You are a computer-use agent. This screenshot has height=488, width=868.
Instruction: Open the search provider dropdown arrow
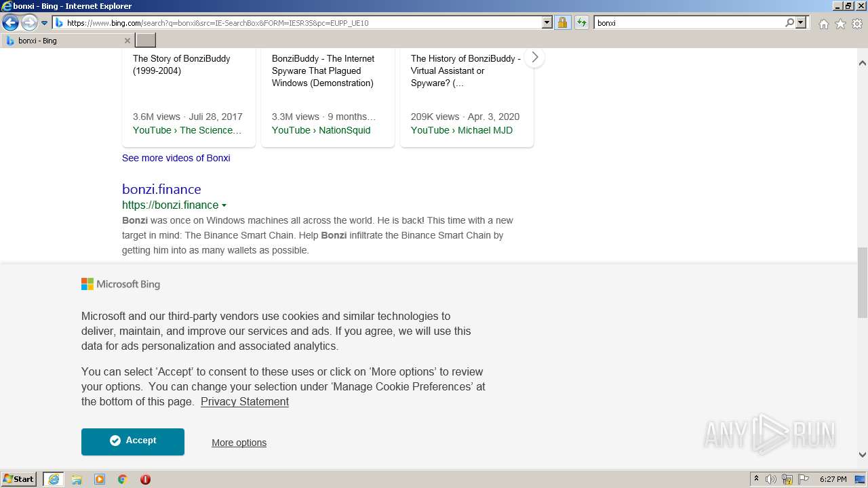801,22
